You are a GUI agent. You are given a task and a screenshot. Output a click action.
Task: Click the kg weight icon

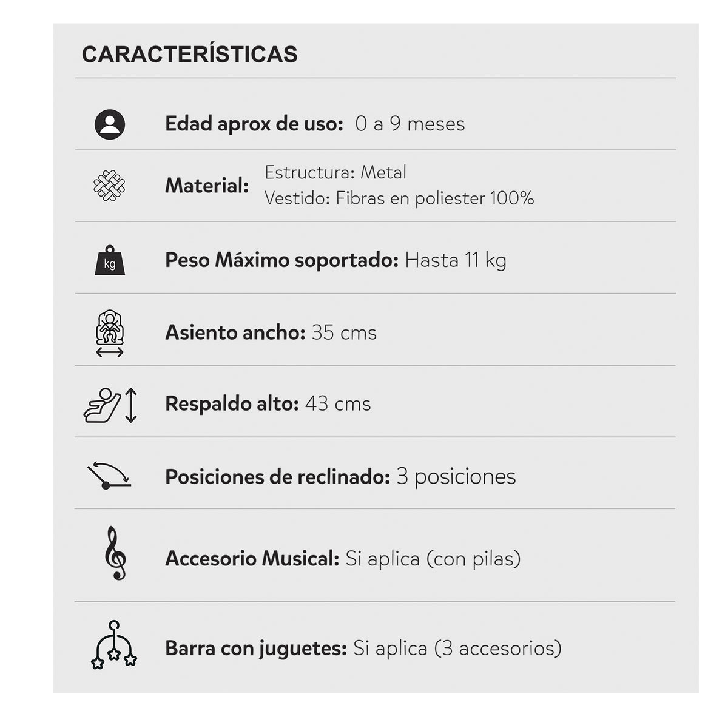point(110,260)
